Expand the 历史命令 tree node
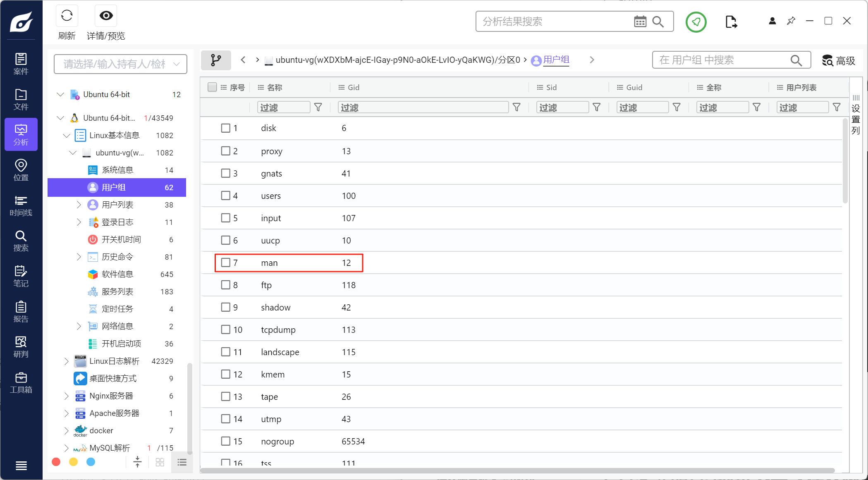868x480 pixels. pos(79,257)
